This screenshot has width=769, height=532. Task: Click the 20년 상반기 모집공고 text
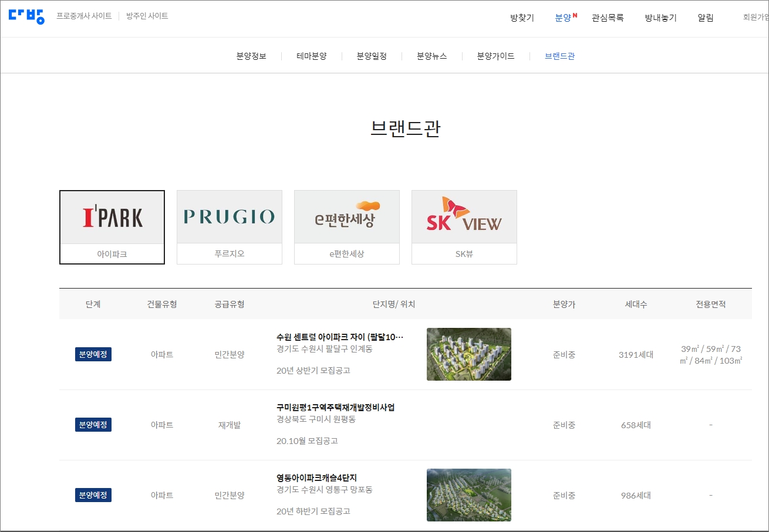[313, 371]
